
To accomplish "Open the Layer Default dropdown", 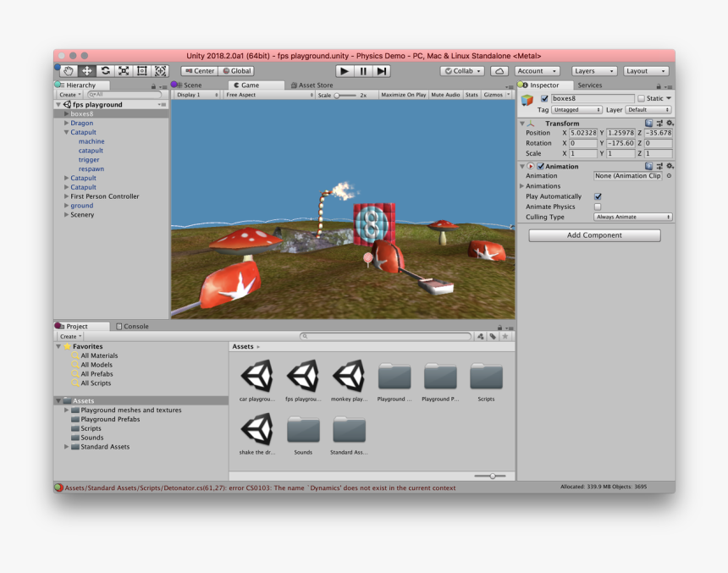I will coord(648,110).
